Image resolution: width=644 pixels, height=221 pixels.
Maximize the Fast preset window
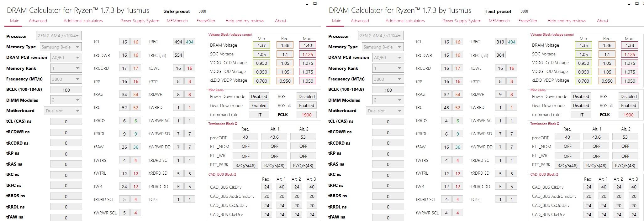(x=637, y=3)
